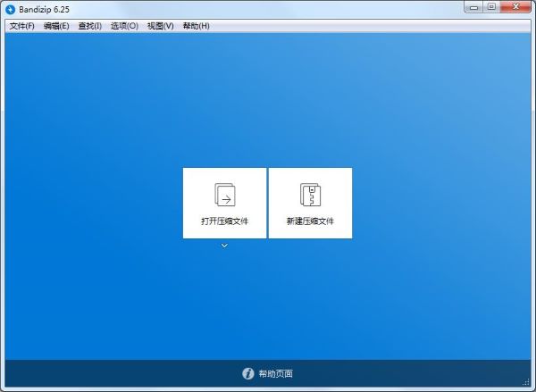536x392 pixels.
Task: Open the 编辑(E) menu
Action: 56,26
